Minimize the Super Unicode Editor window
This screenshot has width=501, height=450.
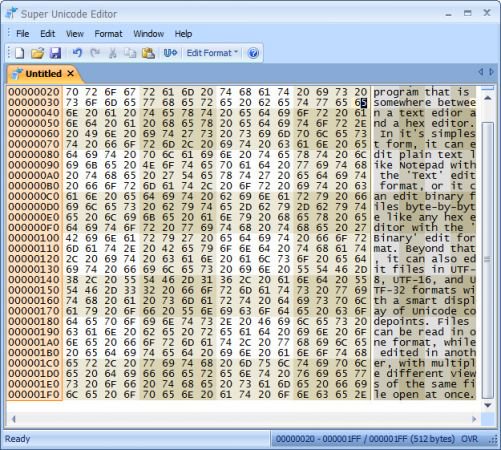pyautogui.click(x=449, y=14)
